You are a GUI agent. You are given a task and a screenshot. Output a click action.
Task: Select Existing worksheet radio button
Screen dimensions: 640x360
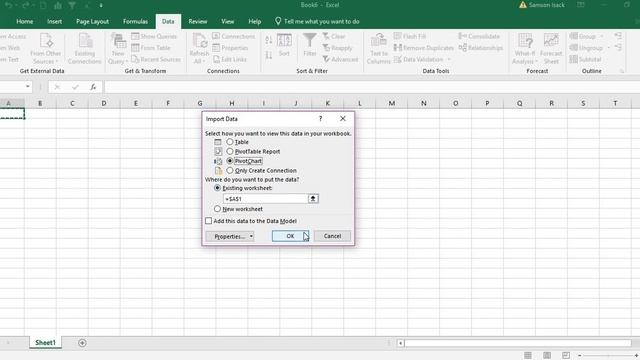tap(217, 188)
